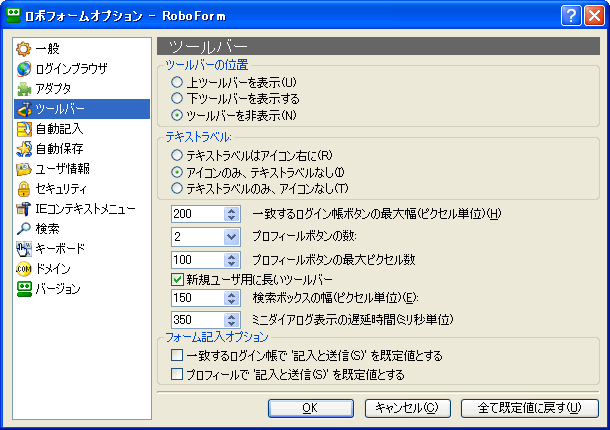Click the キャンセル(C) button
The height and width of the screenshot is (430, 610).
point(407,408)
